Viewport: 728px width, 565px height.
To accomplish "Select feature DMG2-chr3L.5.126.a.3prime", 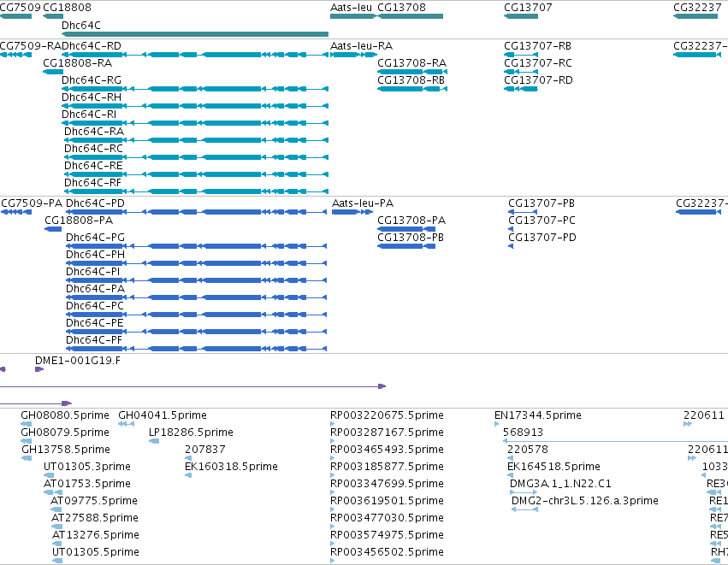I will [524, 509].
